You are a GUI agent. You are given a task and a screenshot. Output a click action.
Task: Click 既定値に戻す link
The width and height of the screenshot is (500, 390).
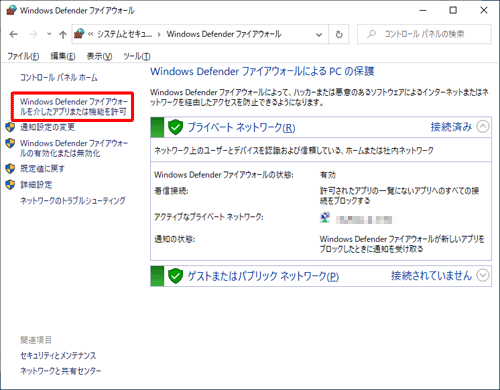[42, 169]
